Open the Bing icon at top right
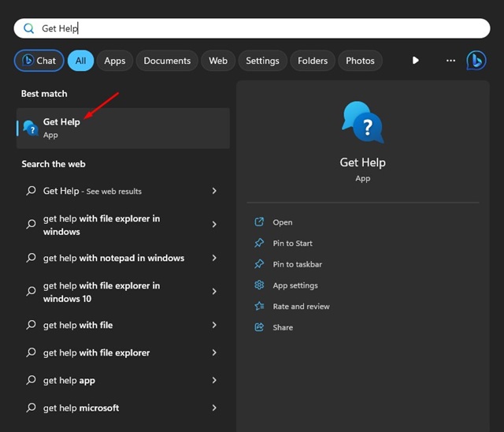Image resolution: width=504 pixels, height=432 pixels. (x=476, y=61)
